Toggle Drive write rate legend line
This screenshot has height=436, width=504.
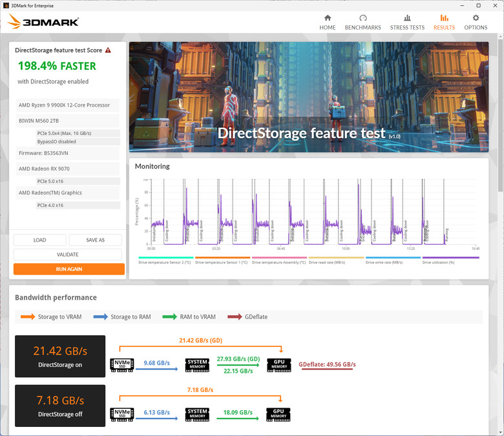[x=393, y=260]
